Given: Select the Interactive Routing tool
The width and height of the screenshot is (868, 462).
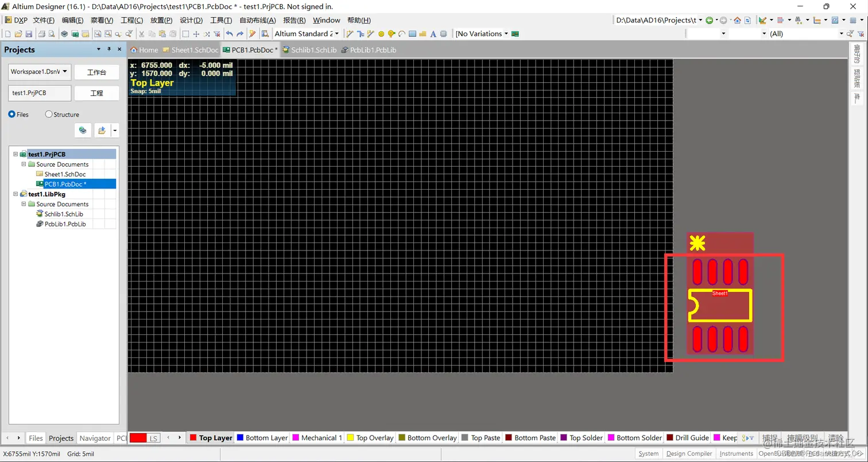Looking at the screenshot, I should click(350, 34).
